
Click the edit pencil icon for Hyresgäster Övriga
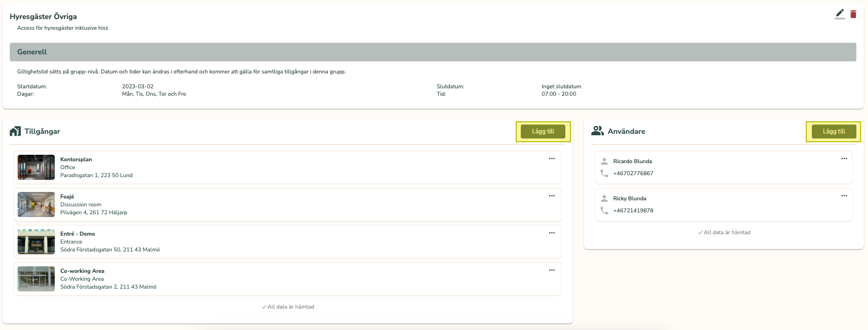[x=839, y=14]
